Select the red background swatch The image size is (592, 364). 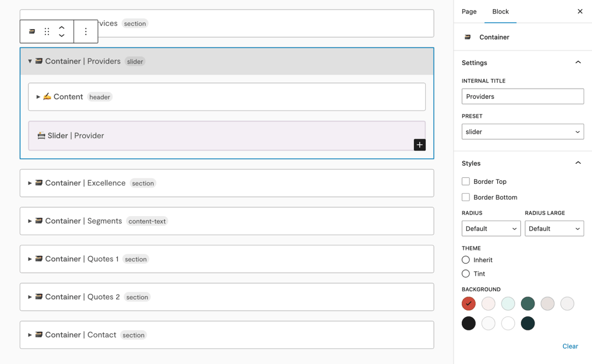[x=469, y=304]
